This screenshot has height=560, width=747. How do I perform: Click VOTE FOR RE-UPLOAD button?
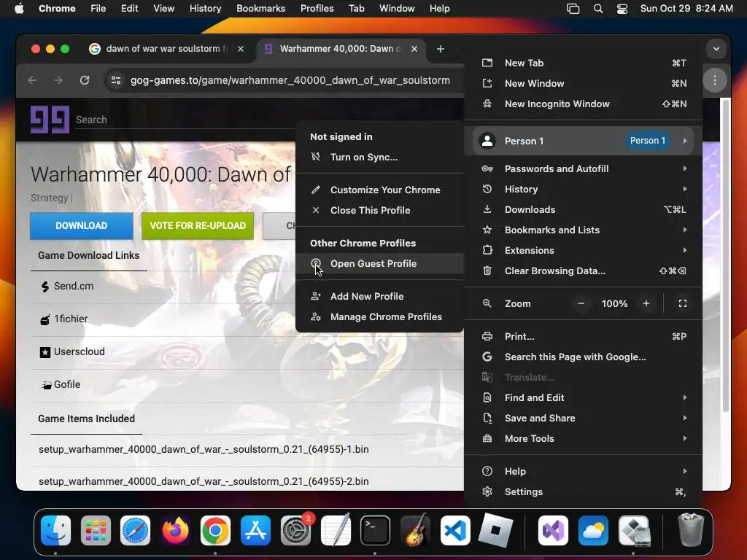point(198,226)
